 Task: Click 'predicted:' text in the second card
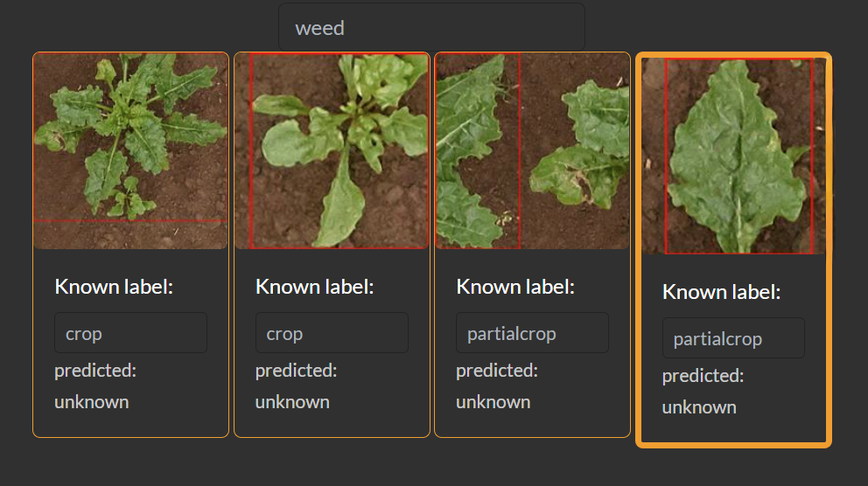coord(296,371)
